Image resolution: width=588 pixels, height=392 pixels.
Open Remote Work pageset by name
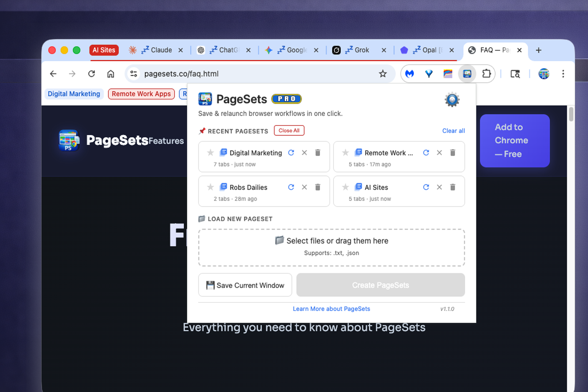tap(389, 153)
